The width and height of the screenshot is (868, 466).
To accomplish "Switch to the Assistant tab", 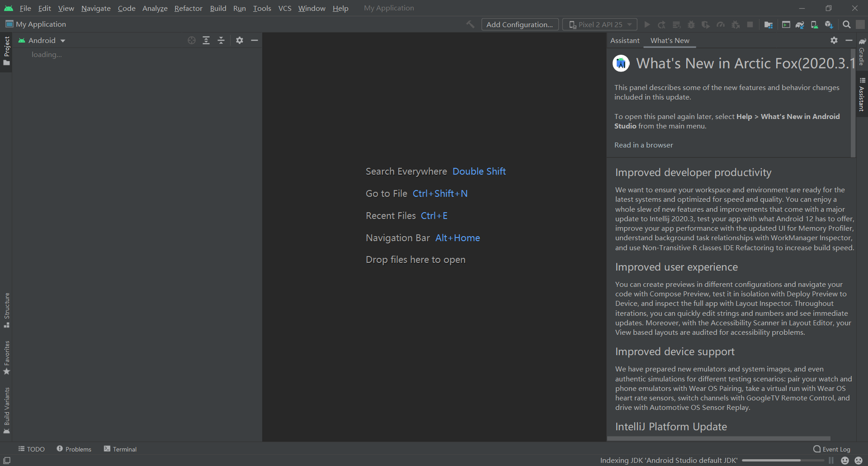I will coord(625,40).
